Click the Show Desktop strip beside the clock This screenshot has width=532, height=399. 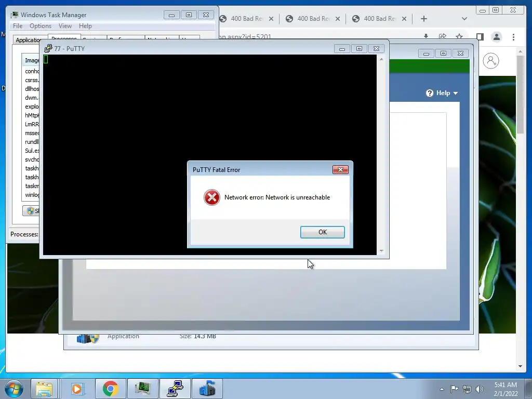[x=528, y=389]
